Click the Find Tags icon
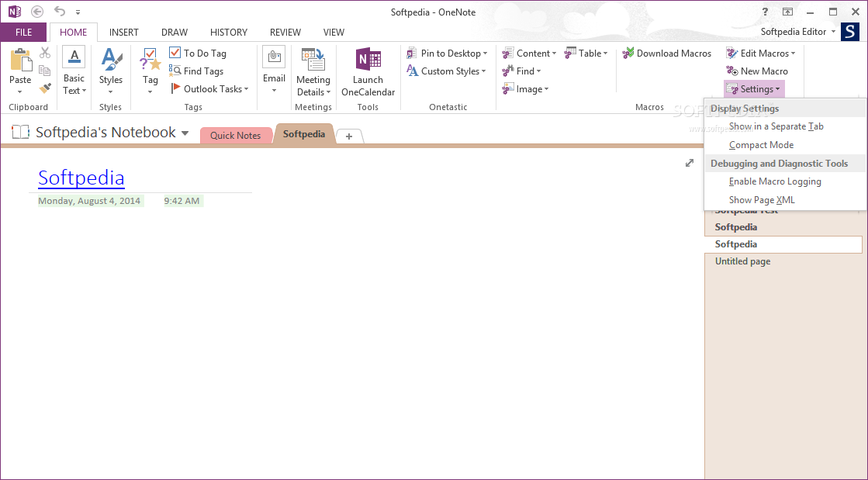 point(175,71)
